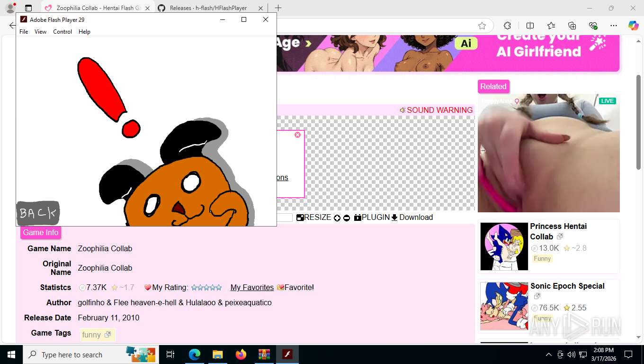The image size is (644, 364).
Task: Select the Flash Player taskbar icon
Action: click(x=287, y=355)
